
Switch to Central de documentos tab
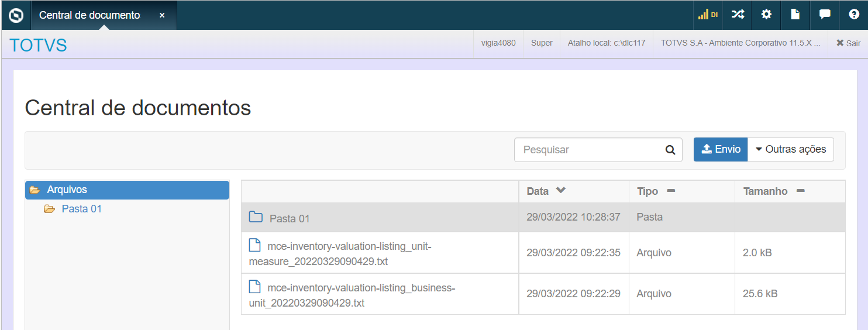89,15
